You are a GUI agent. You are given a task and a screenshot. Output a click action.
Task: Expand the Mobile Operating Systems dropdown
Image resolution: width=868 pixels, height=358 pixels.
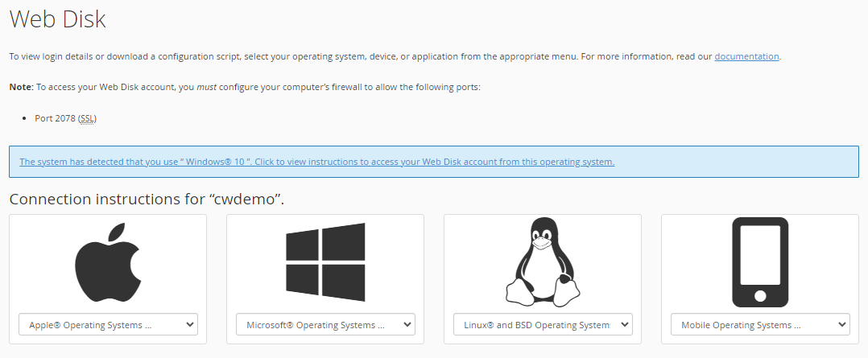pos(760,325)
